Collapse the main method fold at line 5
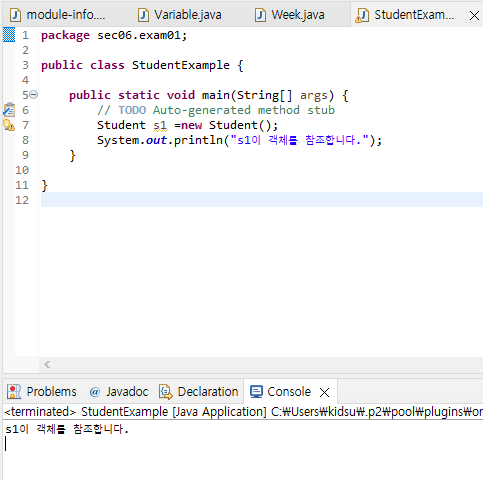This screenshot has width=483, height=480. (34, 95)
